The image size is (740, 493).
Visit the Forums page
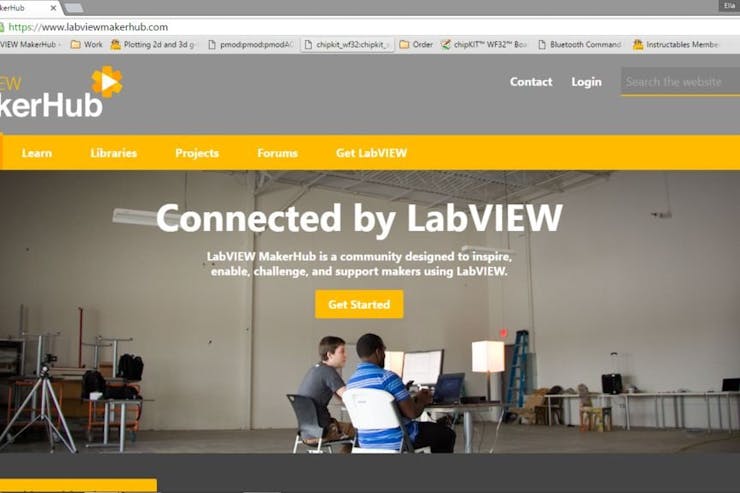click(x=278, y=153)
